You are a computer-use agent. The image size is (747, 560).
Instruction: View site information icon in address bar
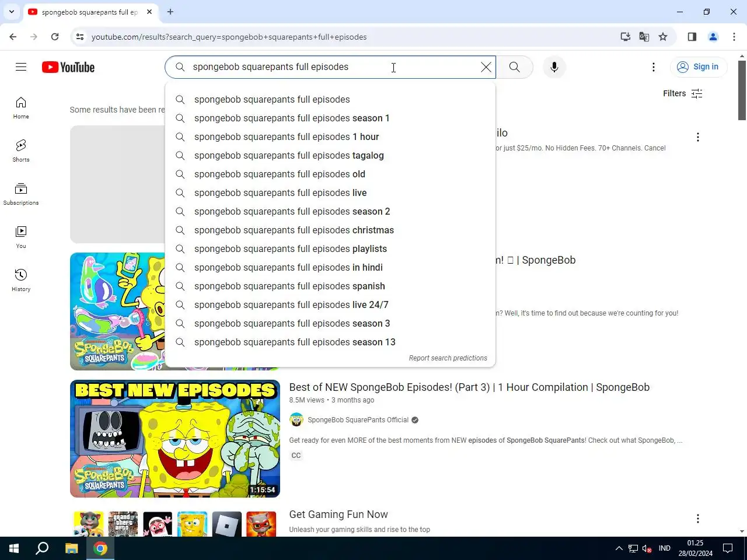tap(80, 37)
